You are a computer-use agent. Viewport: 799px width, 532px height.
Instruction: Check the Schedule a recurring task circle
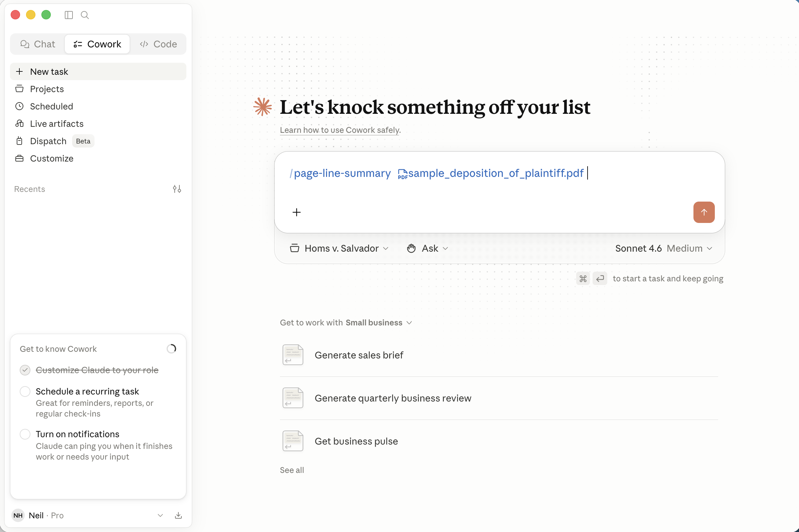click(x=25, y=391)
